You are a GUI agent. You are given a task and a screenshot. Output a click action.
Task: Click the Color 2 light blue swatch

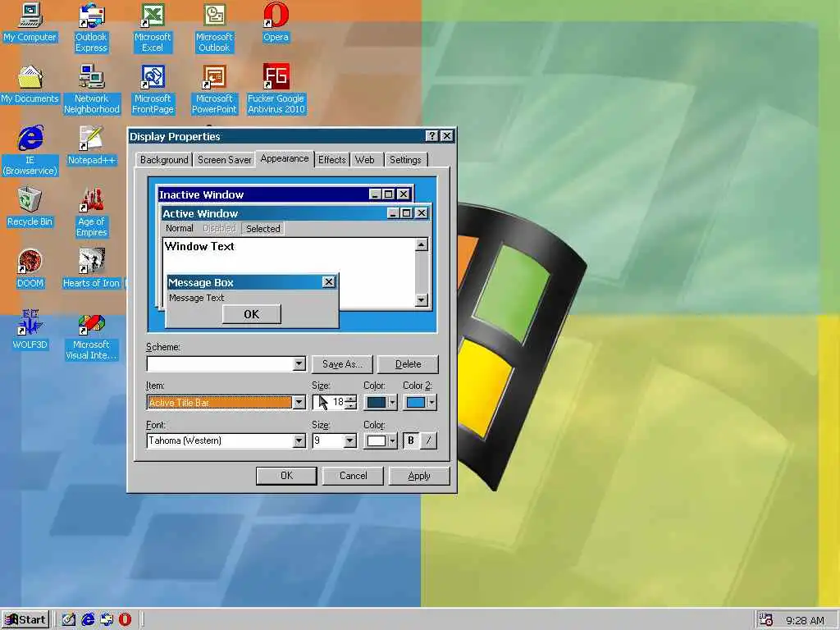click(416, 402)
